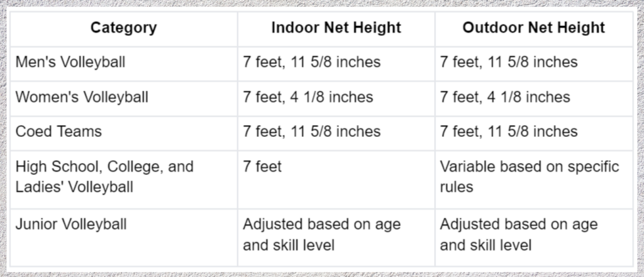Select High School, College, and Ladies' Volleyball cell
Viewport: 644px width, 277px height.
pos(124,179)
